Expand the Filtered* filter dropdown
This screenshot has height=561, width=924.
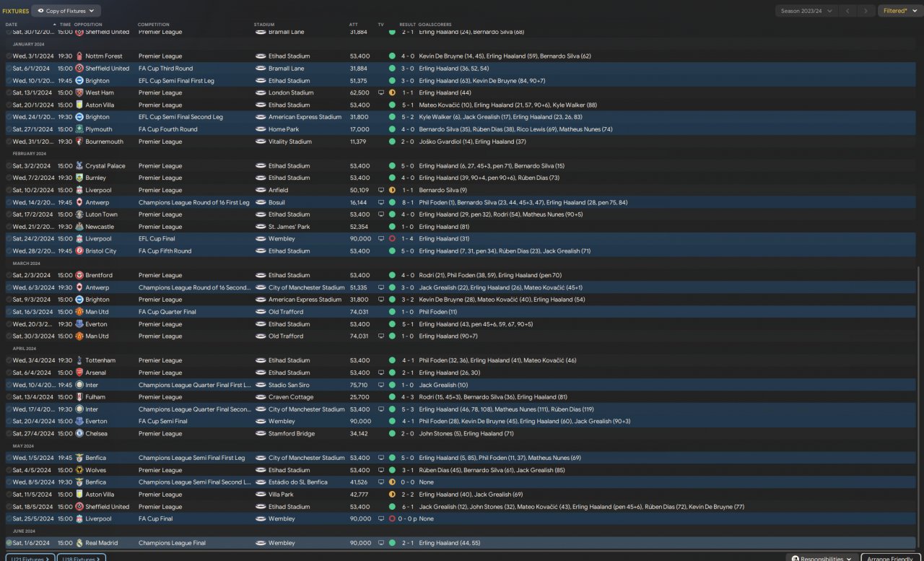(899, 11)
